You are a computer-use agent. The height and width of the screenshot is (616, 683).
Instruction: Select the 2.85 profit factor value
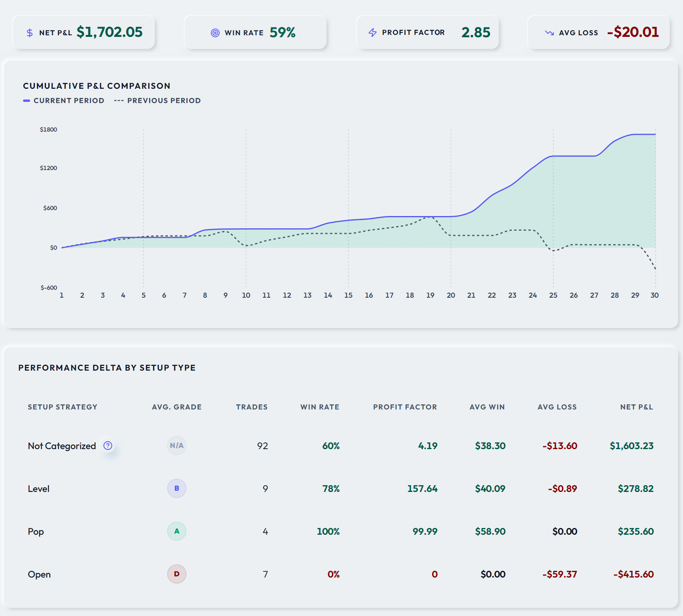[x=476, y=33]
